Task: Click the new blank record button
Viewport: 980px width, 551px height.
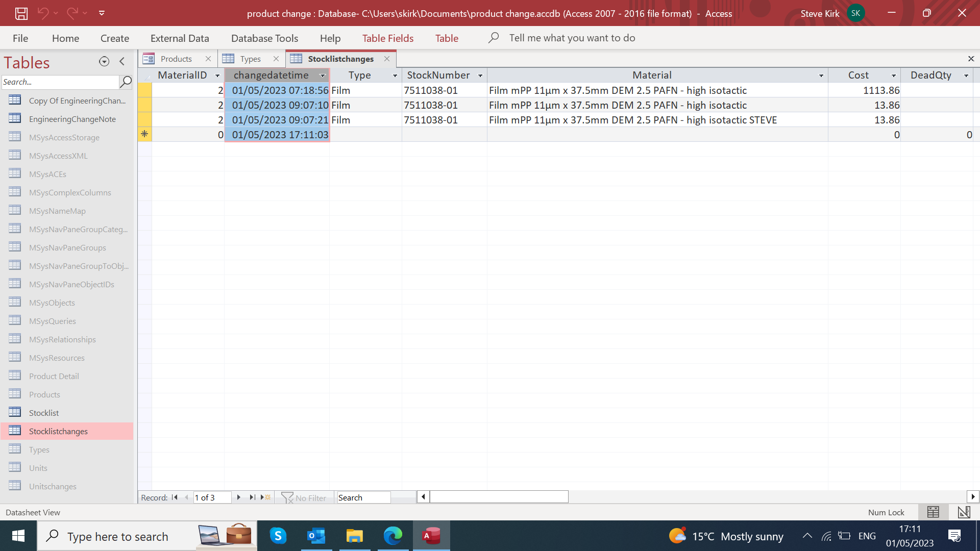Action: click(x=266, y=497)
